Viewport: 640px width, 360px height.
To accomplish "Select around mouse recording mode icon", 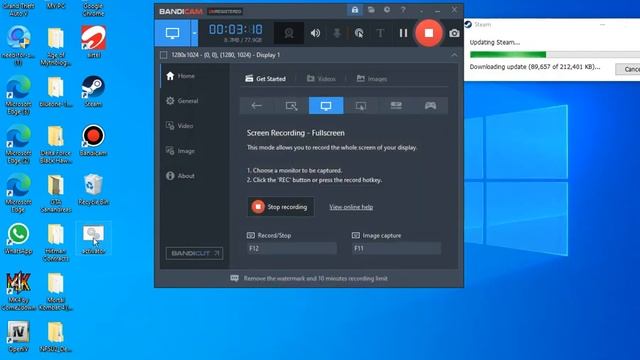I will click(361, 106).
